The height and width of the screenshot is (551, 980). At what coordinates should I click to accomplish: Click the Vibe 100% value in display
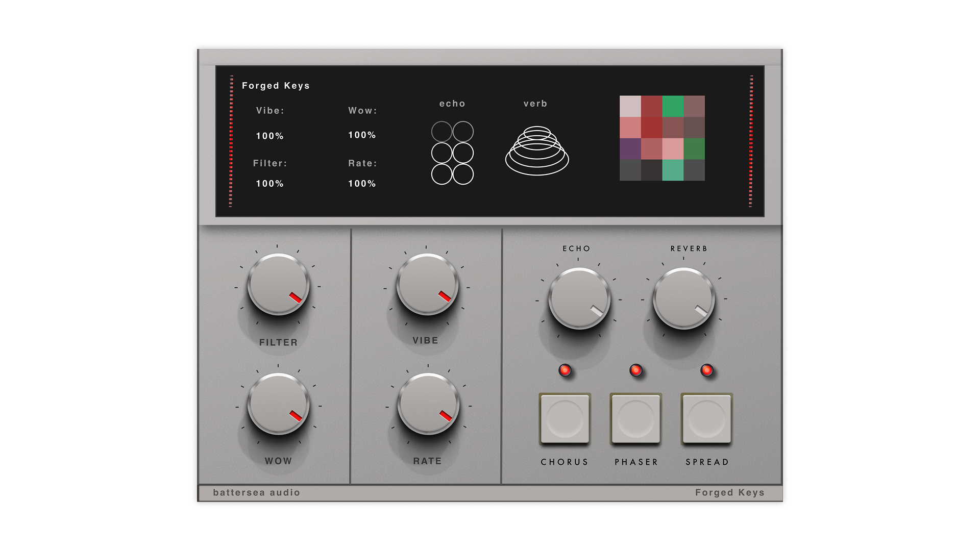coord(269,136)
